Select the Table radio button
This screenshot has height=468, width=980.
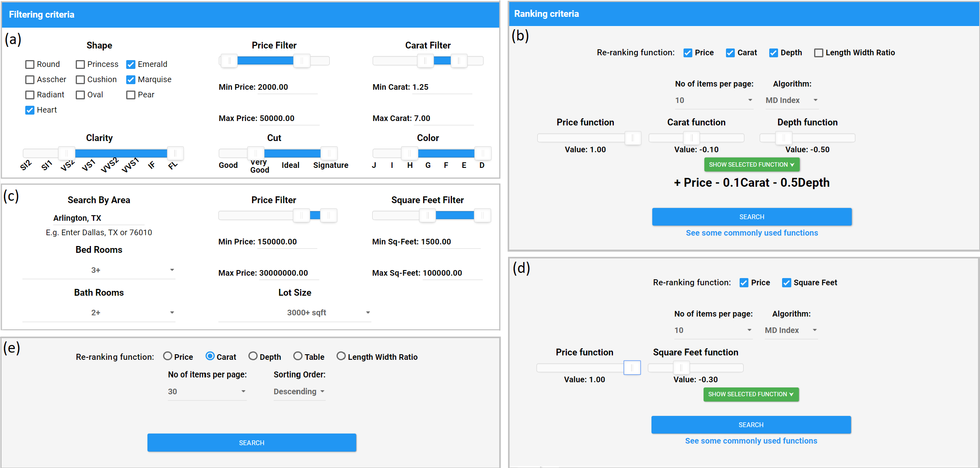pos(298,356)
